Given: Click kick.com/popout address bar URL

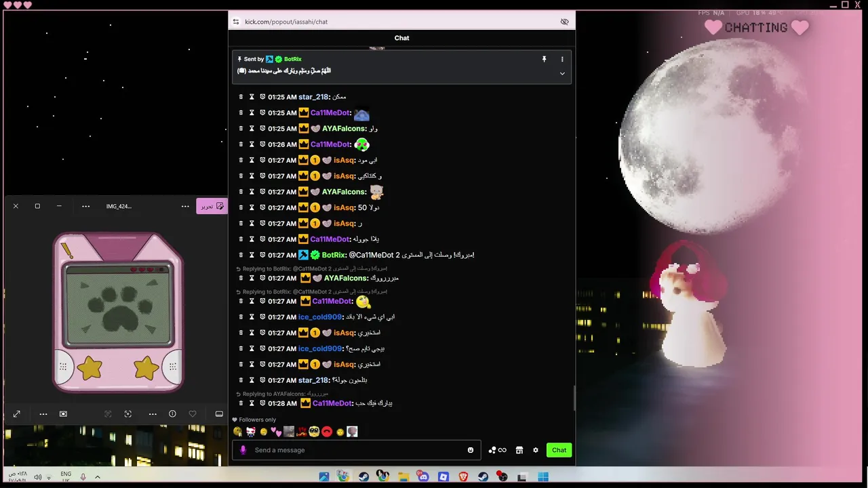Looking at the screenshot, I should click(x=286, y=22).
